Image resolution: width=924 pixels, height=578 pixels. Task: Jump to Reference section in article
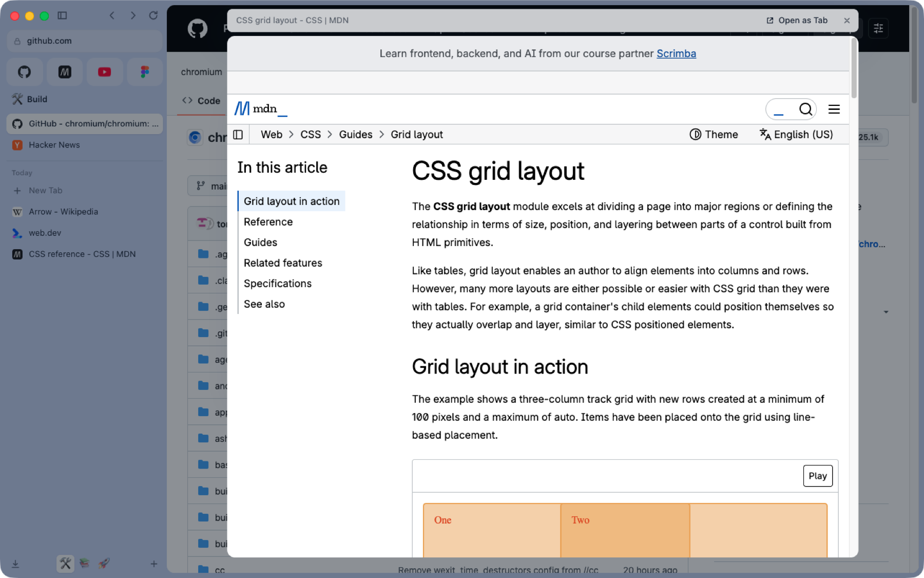pyautogui.click(x=268, y=222)
